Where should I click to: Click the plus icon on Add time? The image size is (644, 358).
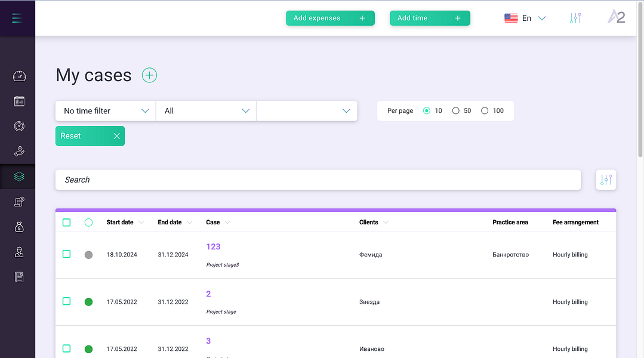coord(458,18)
